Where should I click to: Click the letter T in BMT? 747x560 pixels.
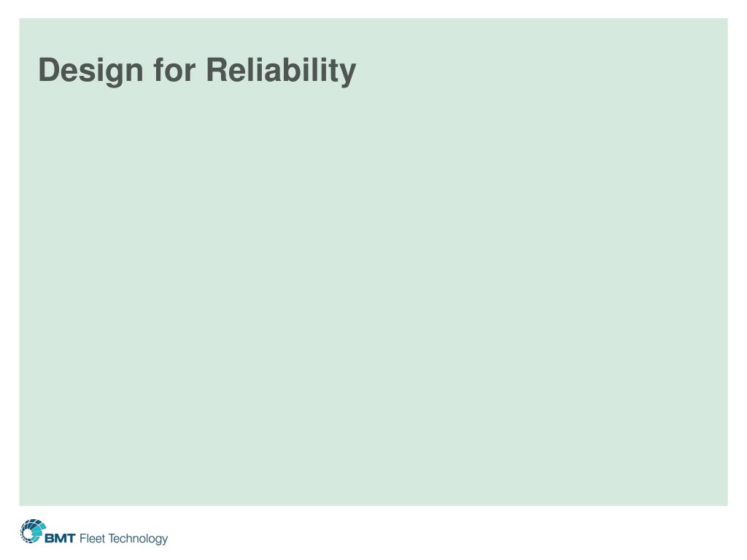tap(71, 539)
